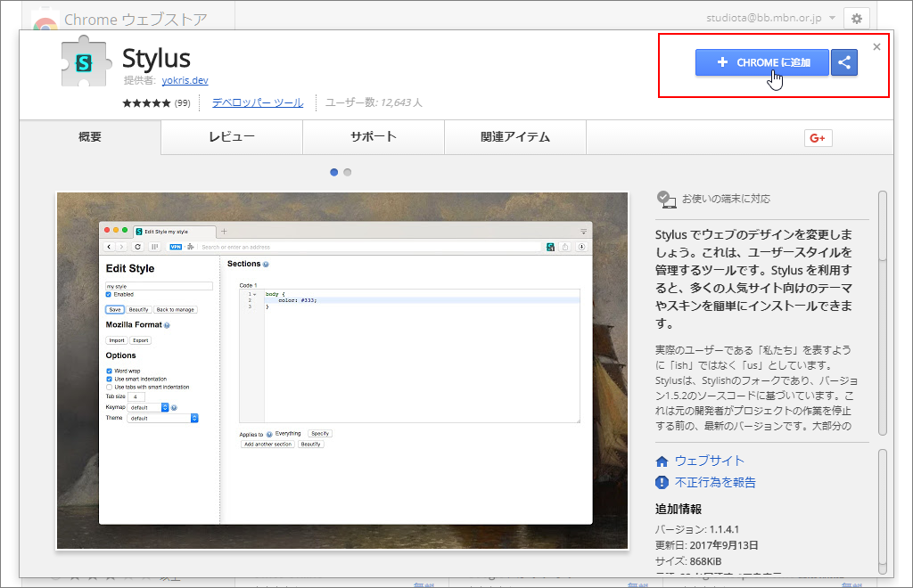Open the デベロッパー ツール category link
The image size is (913, 588).
pos(258,103)
